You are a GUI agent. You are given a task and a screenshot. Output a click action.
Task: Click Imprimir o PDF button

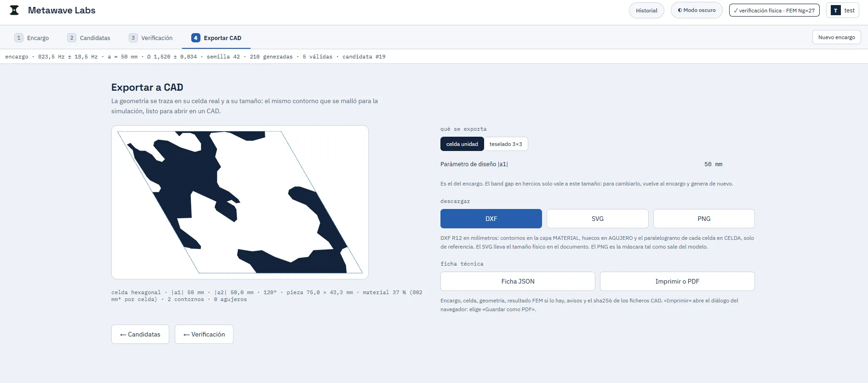(x=677, y=281)
